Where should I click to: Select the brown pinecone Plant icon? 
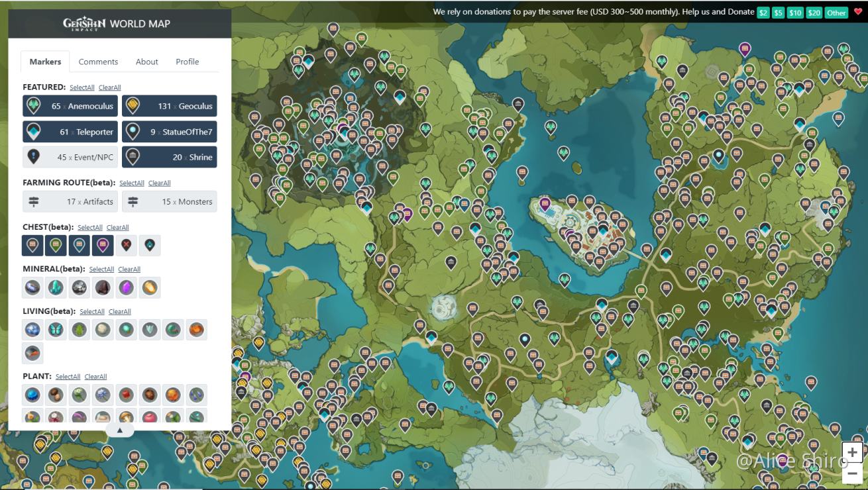(x=150, y=395)
